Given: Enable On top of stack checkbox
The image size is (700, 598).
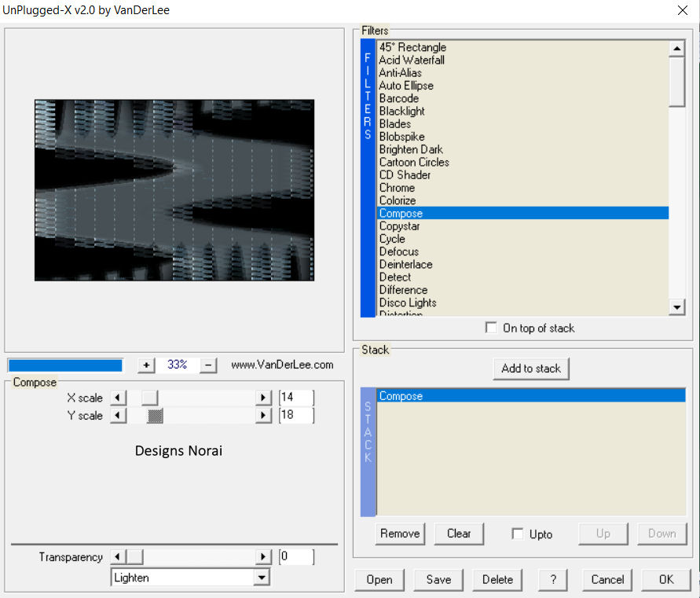Looking at the screenshot, I should pos(490,328).
